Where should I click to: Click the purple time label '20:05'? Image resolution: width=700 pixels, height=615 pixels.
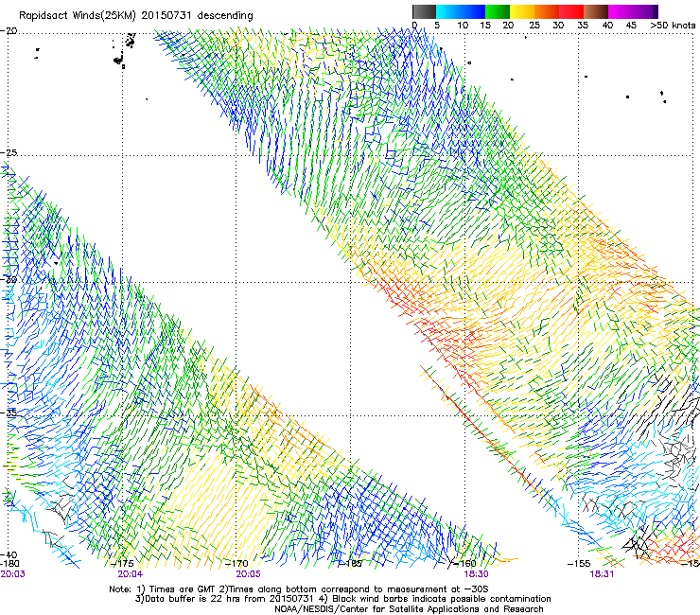248,574
